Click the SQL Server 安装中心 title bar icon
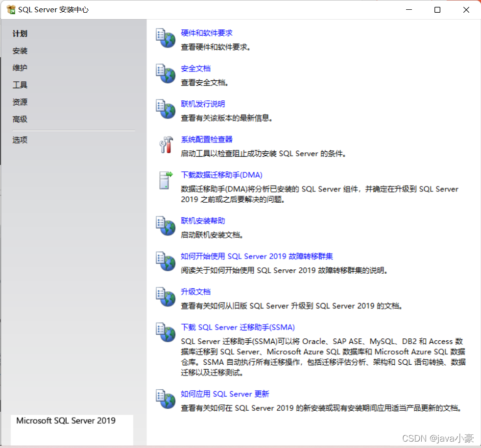Image resolution: width=481 pixels, height=448 pixels. pyautogui.click(x=11, y=9)
